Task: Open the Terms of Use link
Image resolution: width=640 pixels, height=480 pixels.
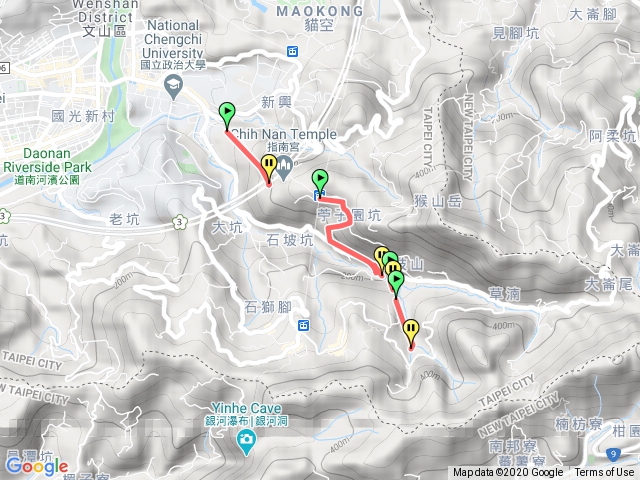Action: click(x=604, y=473)
